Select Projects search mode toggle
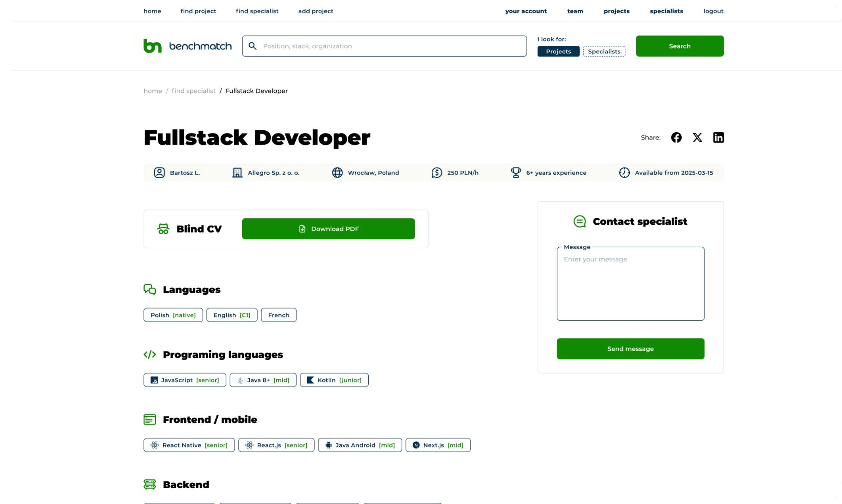This screenshot has width=842, height=504. [558, 52]
